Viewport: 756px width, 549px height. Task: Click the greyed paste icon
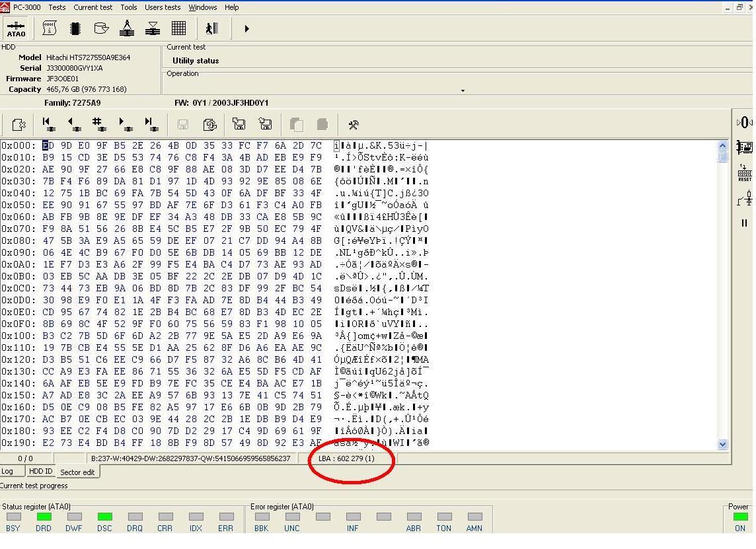coord(322,124)
